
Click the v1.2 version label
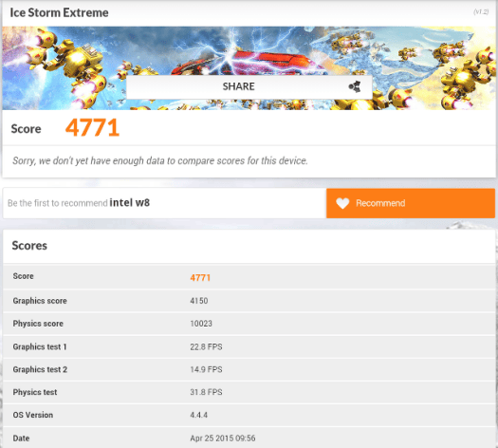[x=481, y=12]
